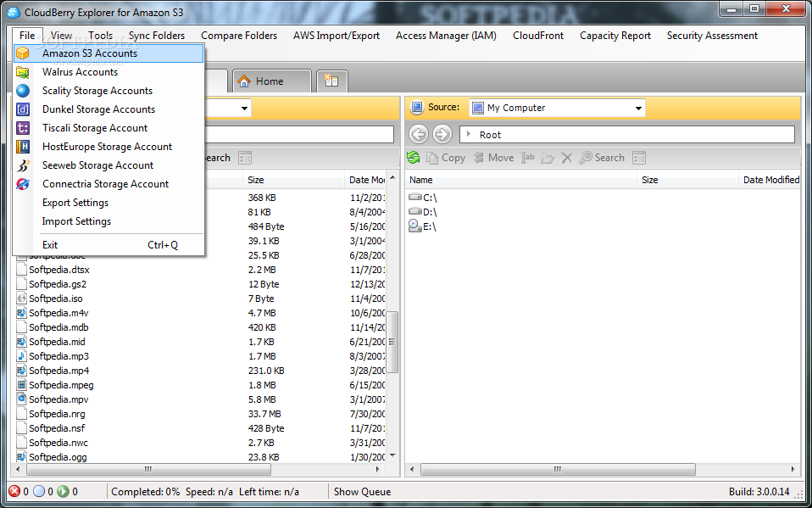Image resolution: width=812 pixels, height=508 pixels.
Task: Sort left pane by Size column
Action: (293, 180)
